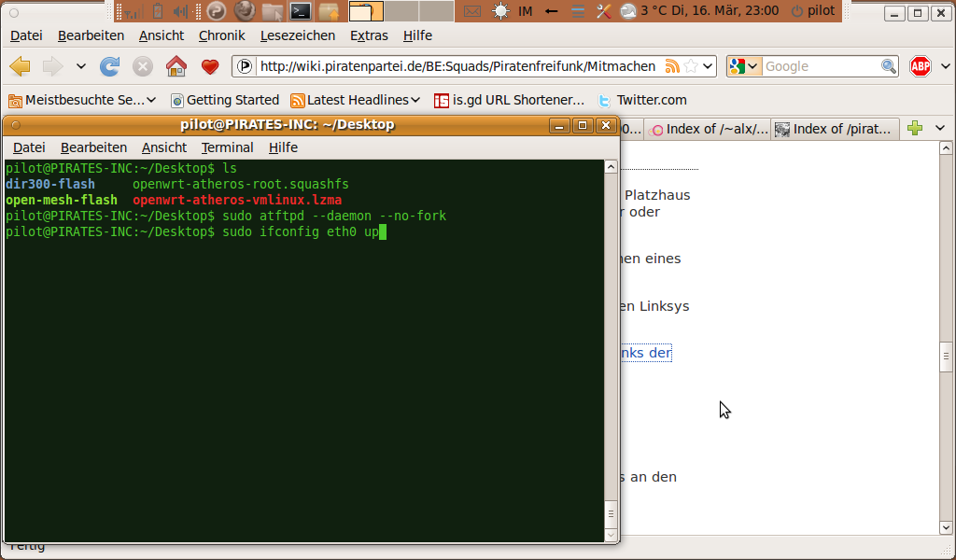The image size is (956, 560).
Task: Expand the back/forward history dropdown
Action: coord(81,66)
